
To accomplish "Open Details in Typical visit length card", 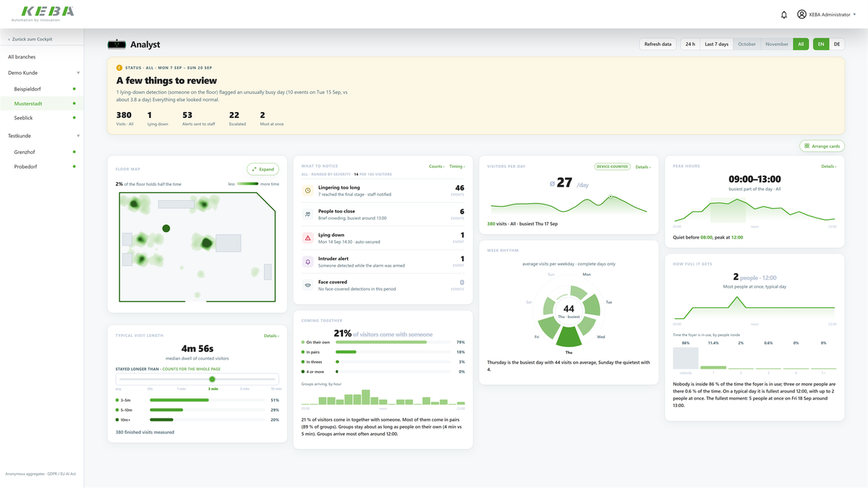I will point(271,335).
